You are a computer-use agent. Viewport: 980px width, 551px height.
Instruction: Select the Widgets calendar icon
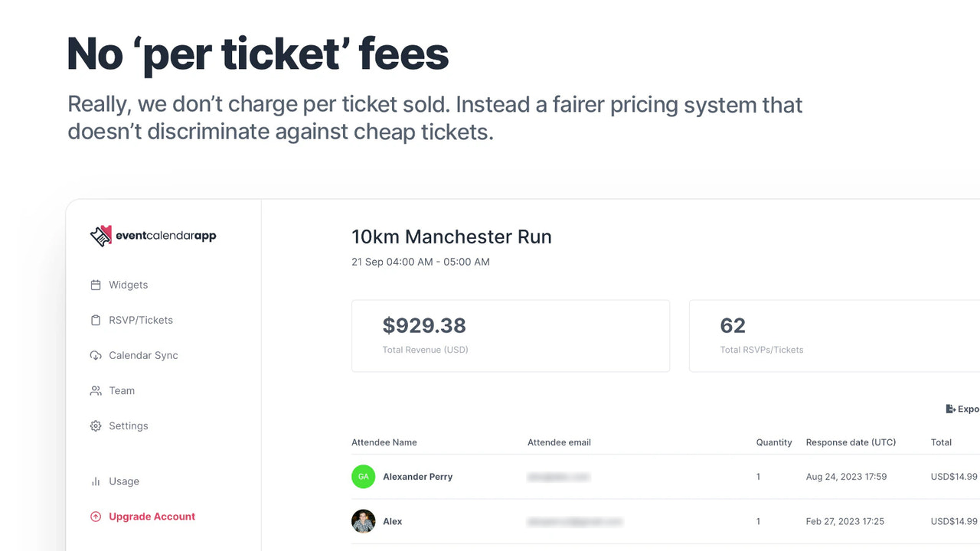pos(96,284)
